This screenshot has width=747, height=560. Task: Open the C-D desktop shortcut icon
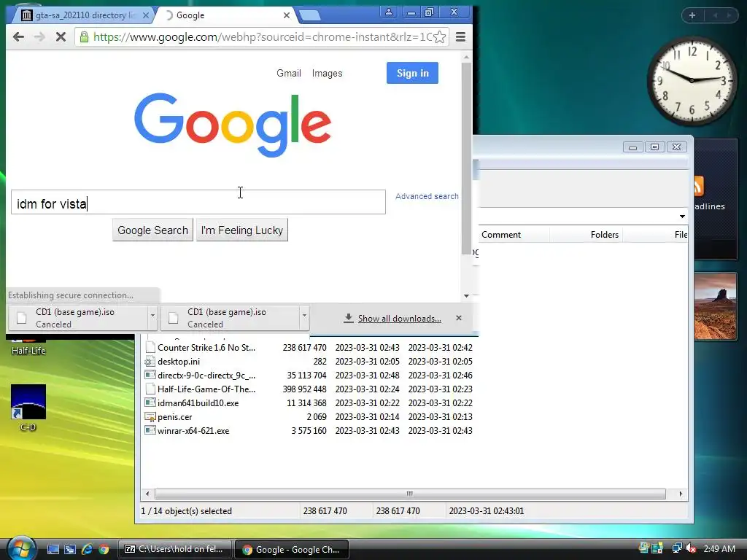click(28, 408)
